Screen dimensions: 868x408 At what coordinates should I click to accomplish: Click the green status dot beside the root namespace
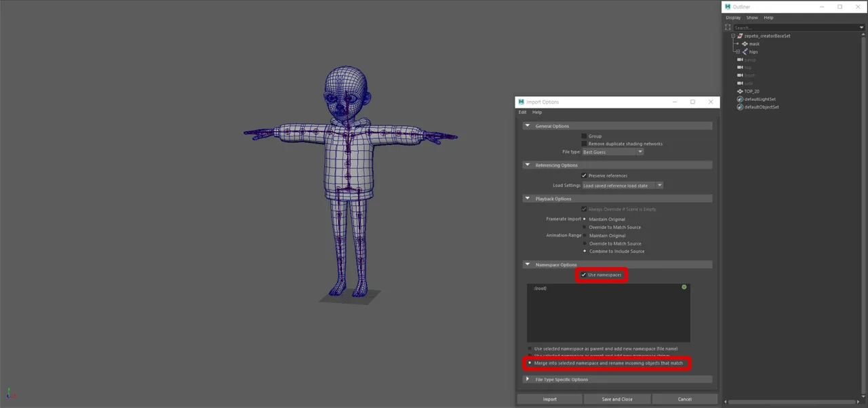pyautogui.click(x=684, y=287)
